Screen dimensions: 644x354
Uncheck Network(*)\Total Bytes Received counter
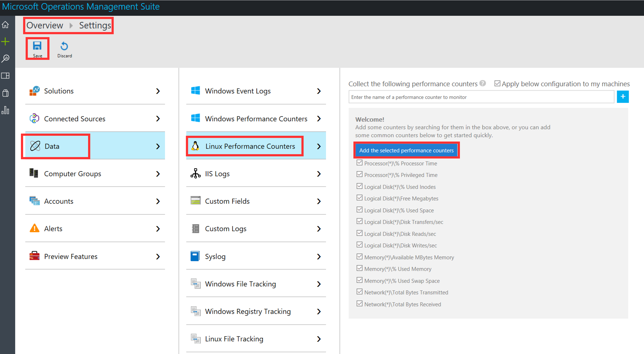coord(360,304)
